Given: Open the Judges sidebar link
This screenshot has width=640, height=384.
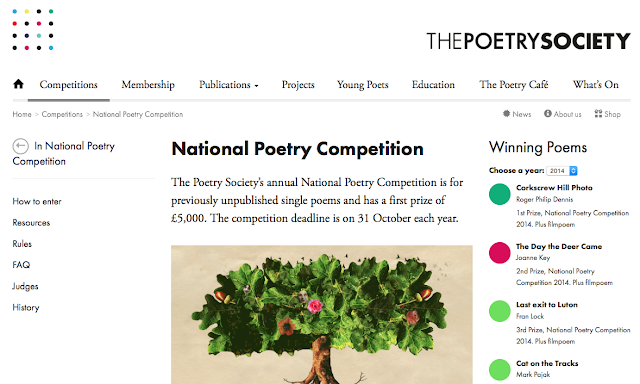Looking at the screenshot, I should (x=25, y=286).
